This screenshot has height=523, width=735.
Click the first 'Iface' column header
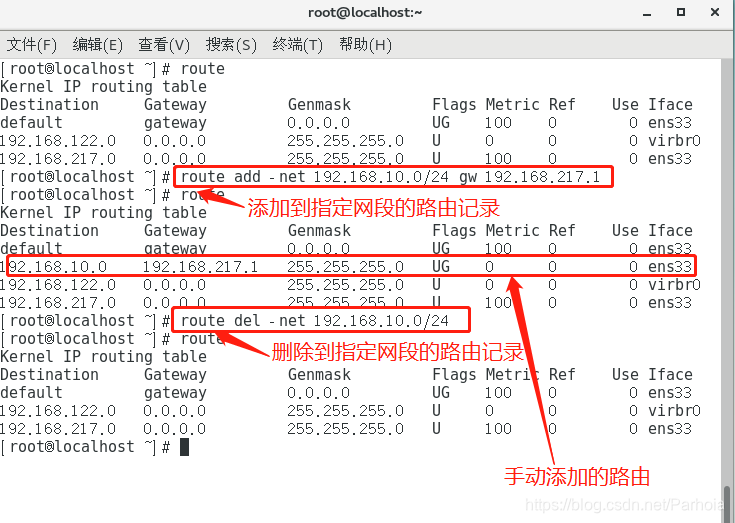pos(670,105)
